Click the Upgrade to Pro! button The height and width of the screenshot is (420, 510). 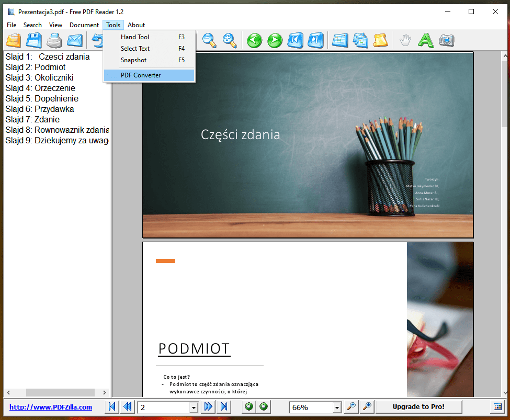tap(418, 406)
